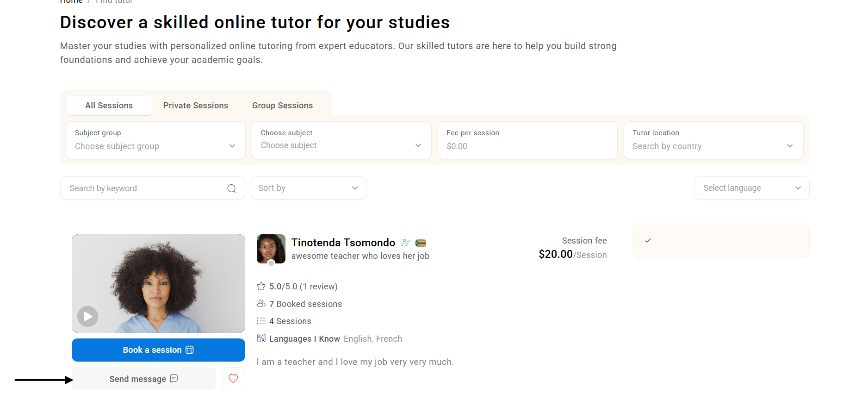Click the booked sessions people icon
This screenshot has width=868, height=394.
tap(261, 304)
